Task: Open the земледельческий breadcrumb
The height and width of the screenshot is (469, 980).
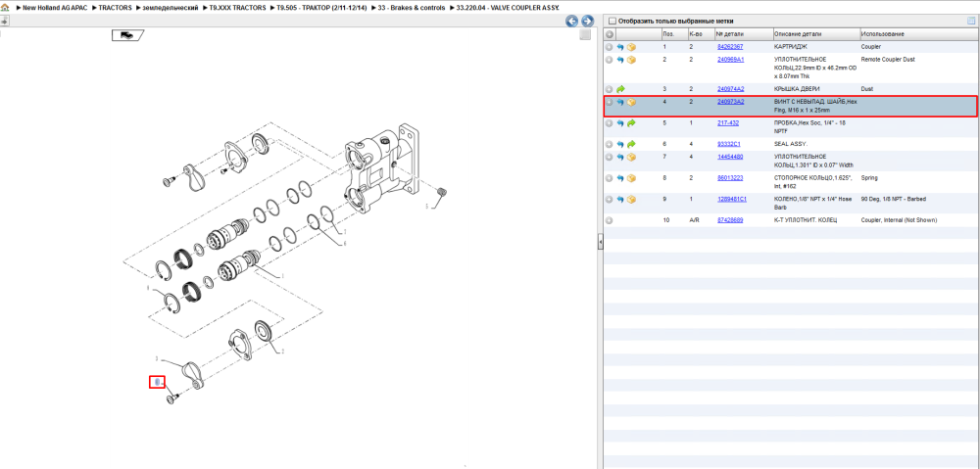Action: coord(171,8)
